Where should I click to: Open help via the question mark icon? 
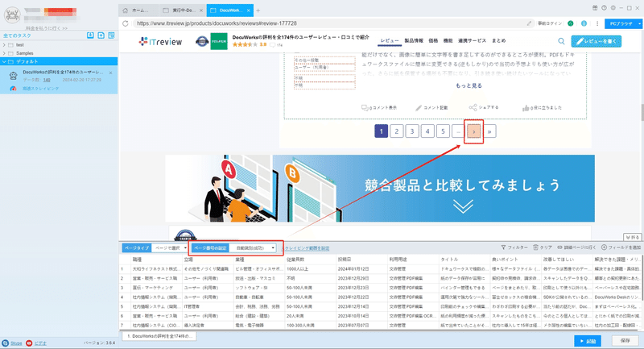[x=605, y=8]
